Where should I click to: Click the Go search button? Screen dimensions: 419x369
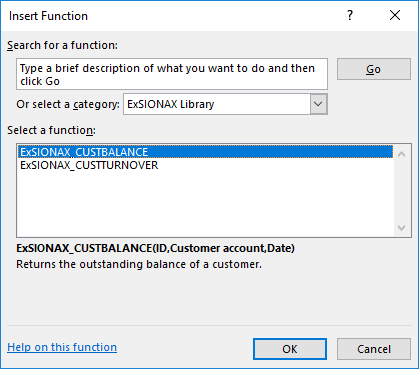click(374, 69)
